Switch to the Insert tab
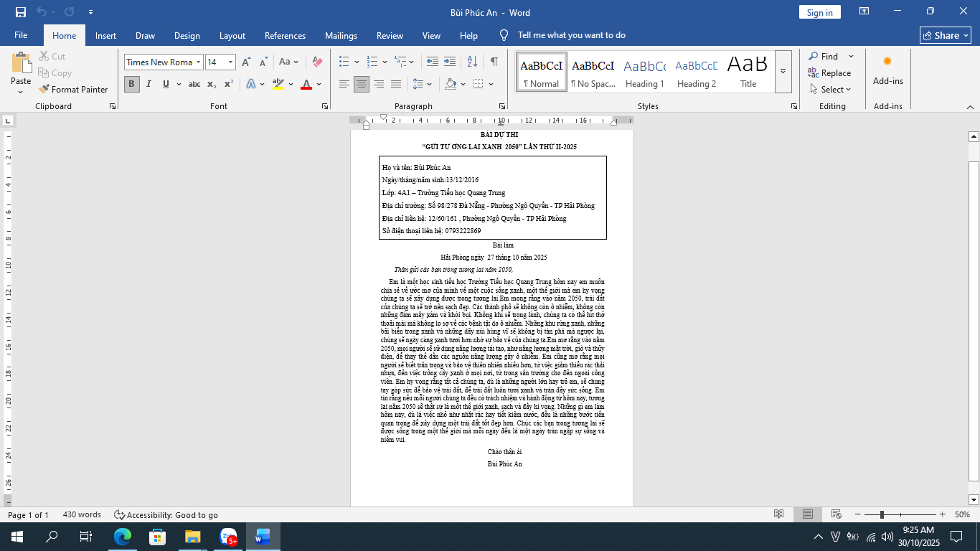This screenshot has width=980, height=551. point(105,35)
